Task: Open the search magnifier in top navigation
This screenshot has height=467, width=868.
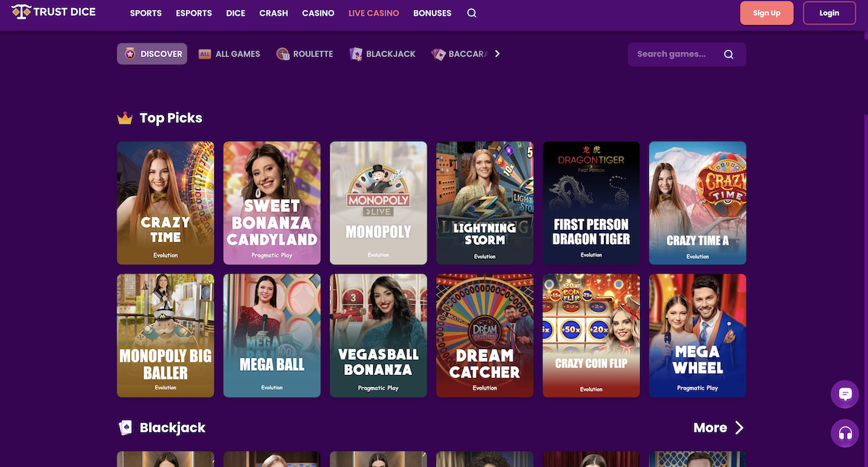Action: 472,13
